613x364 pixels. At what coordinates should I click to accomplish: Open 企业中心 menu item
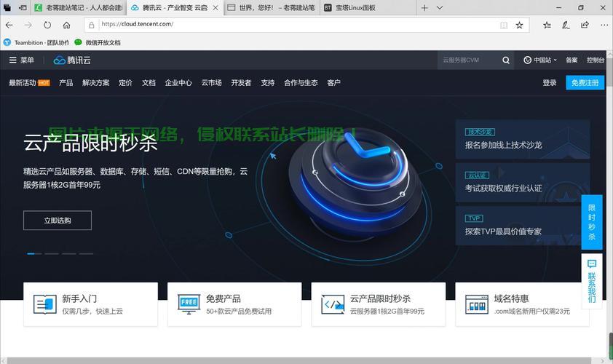pos(178,82)
